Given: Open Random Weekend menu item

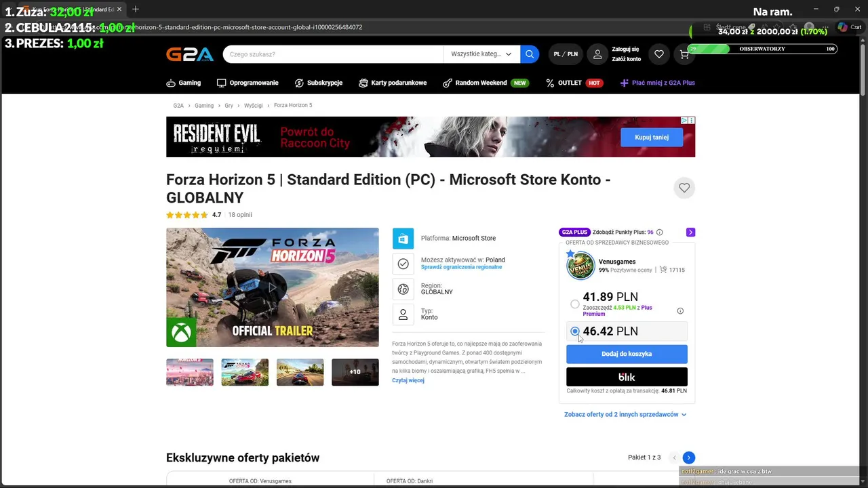Looking at the screenshot, I should pyautogui.click(x=486, y=83).
